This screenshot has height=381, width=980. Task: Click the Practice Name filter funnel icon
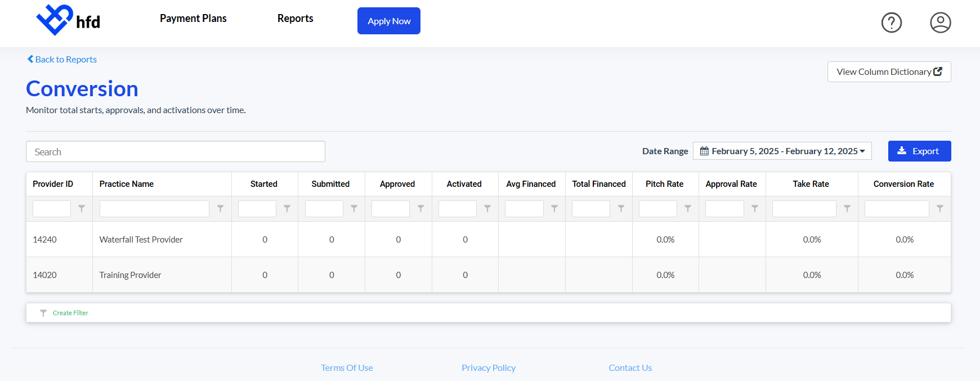221,209
